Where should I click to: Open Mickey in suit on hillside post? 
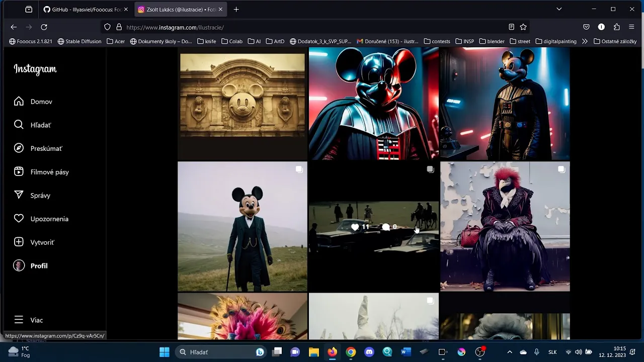(x=243, y=226)
